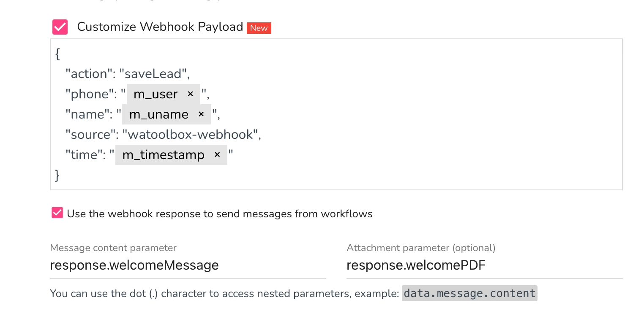Remove the m_user variable chip
This screenshot has width=644, height=319.
pyautogui.click(x=190, y=94)
